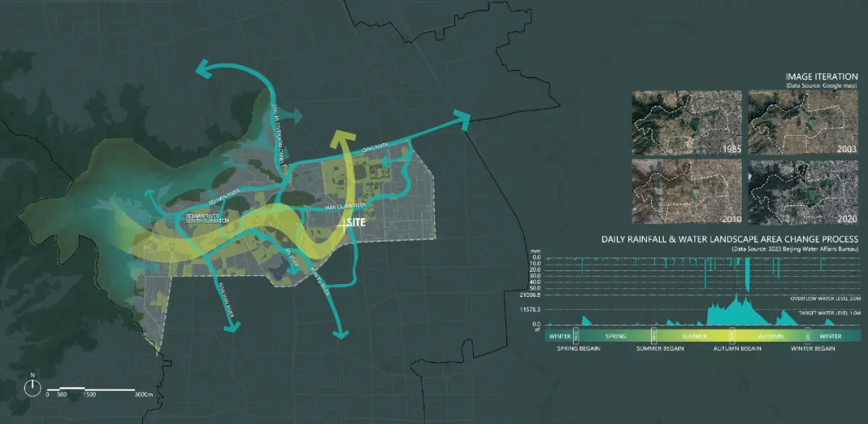This screenshot has width=868, height=424.
Task: Click the SPRING segment of the season bar
Action: click(x=616, y=335)
